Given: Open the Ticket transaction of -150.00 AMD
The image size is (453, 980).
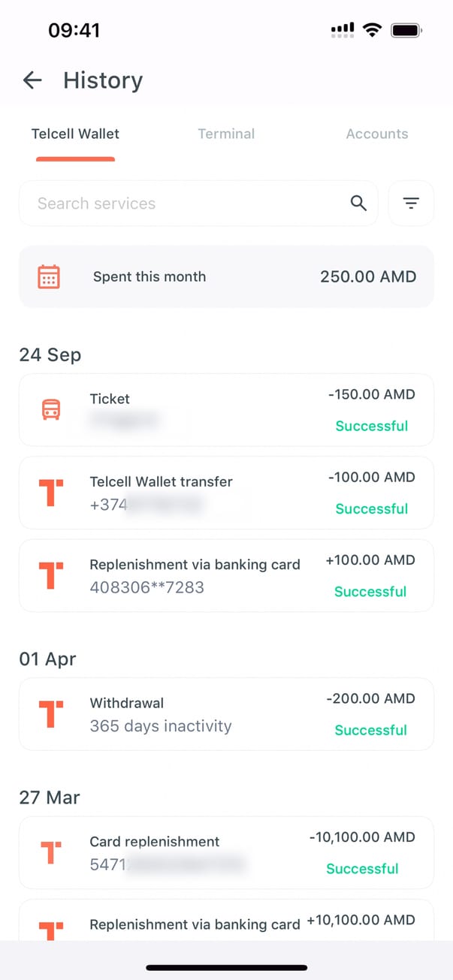Looking at the screenshot, I should pos(226,410).
